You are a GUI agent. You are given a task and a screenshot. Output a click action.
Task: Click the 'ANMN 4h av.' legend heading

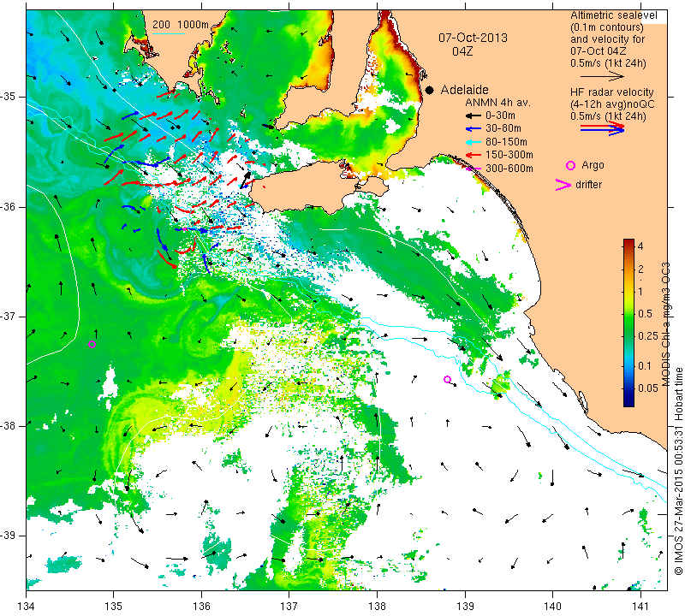[x=497, y=103]
